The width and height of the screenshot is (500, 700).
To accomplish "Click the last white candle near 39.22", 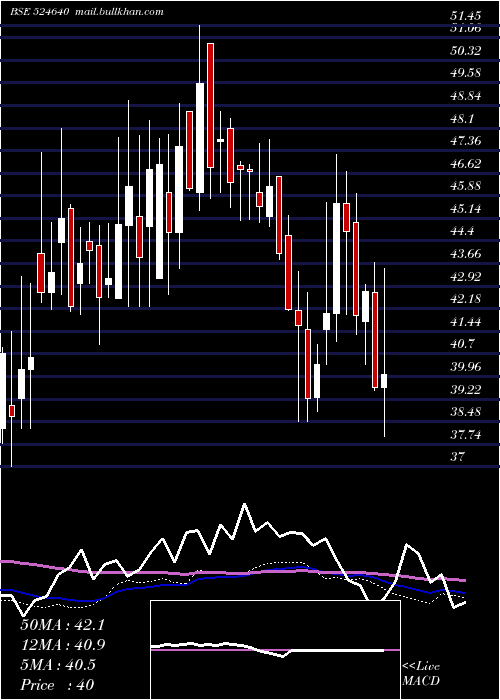I will [384, 381].
